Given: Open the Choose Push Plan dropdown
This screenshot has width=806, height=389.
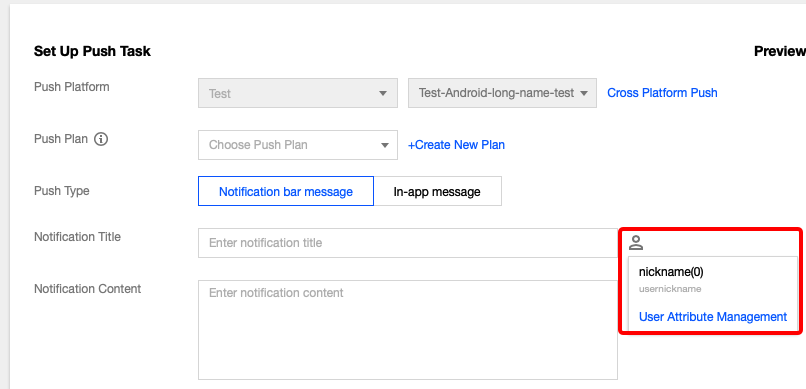Looking at the screenshot, I should click(x=298, y=145).
